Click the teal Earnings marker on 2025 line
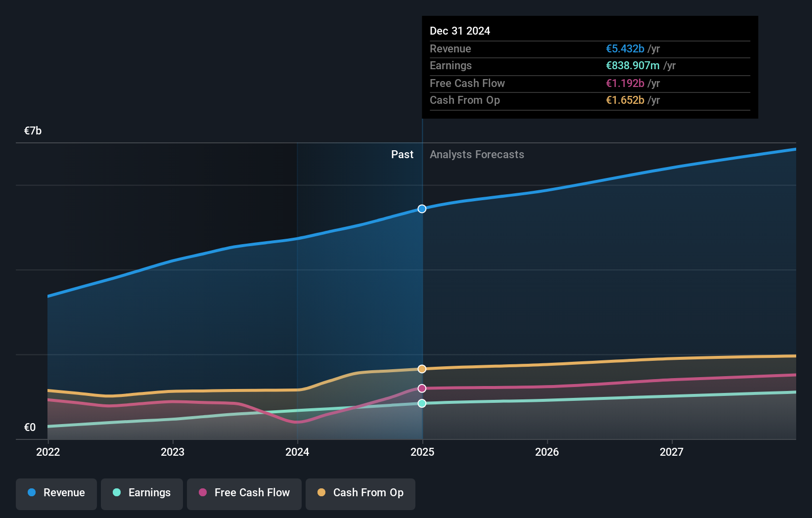 [x=421, y=404]
